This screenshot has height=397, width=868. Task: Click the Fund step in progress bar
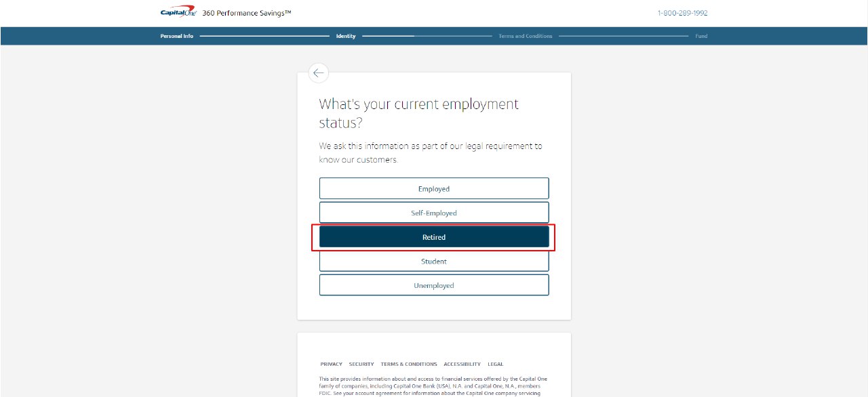coord(701,36)
